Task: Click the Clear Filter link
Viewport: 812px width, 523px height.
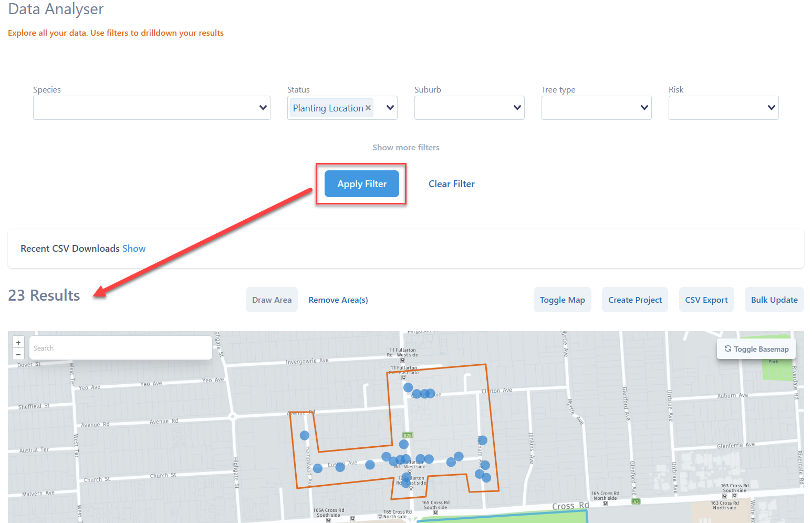Action: pyautogui.click(x=451, y=184)
